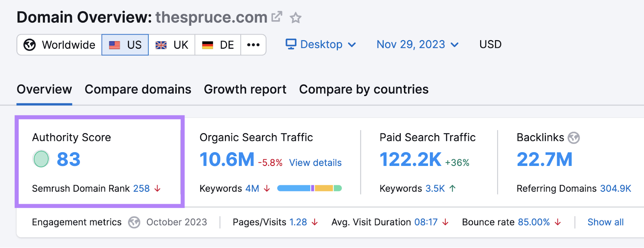The height and width of the screenshot is (248, 644).
Task: Click Pages/Visits value 1.28
Action: pyautogui.click(x=298, y=222)
